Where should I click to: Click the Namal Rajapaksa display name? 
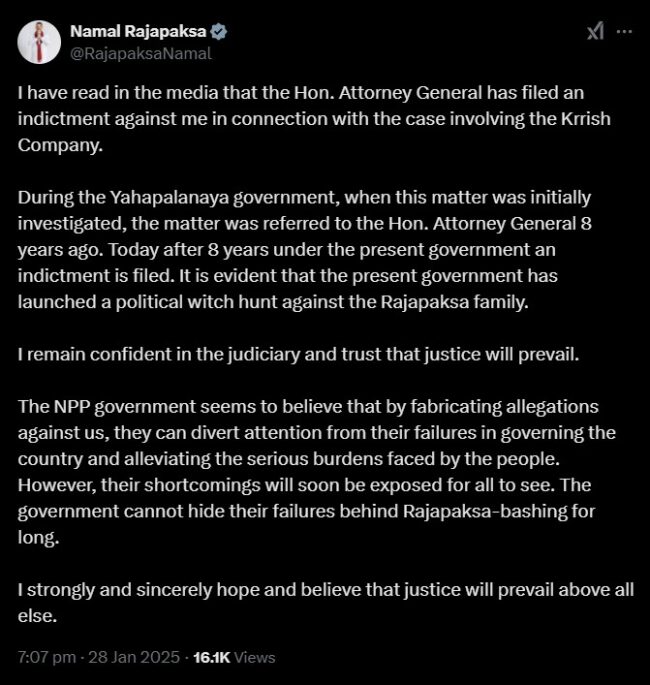pyautogui.click(x=138, y=31)
